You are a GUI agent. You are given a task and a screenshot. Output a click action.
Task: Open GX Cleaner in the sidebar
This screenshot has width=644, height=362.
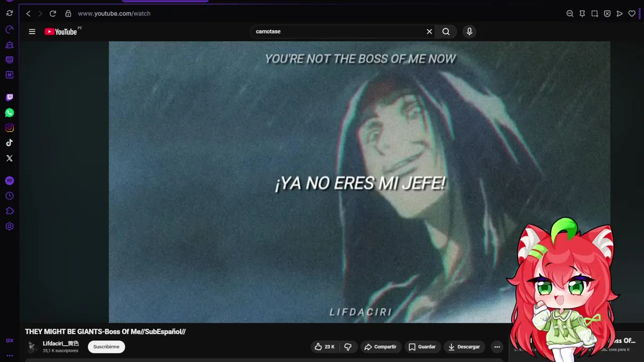10,44
